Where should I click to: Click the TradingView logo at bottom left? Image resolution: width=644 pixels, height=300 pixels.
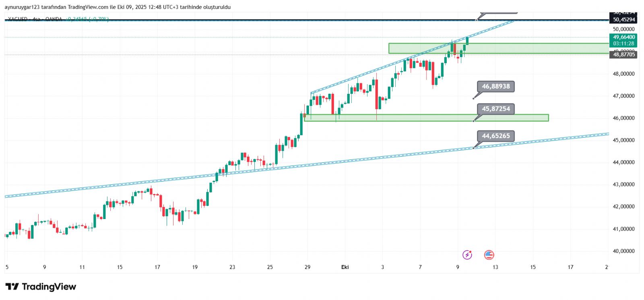[x=41, y=287]
